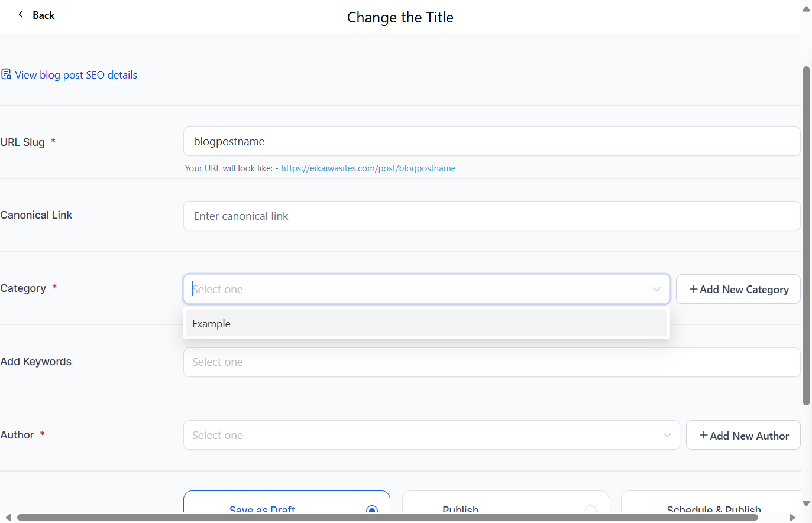The width and height of the screenshot is (812, 523).
Task: Open the Add Keywords select box
Action: tap(491, 362)
